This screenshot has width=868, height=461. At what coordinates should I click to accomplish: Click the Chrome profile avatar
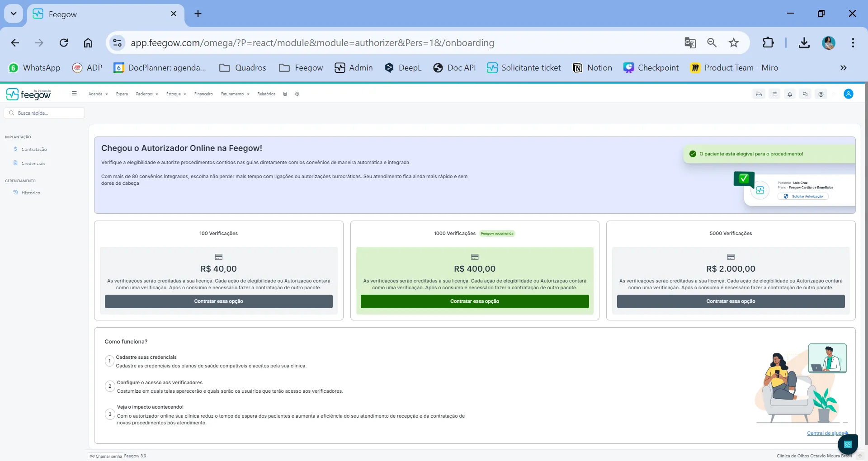click(x=829, y=43)
